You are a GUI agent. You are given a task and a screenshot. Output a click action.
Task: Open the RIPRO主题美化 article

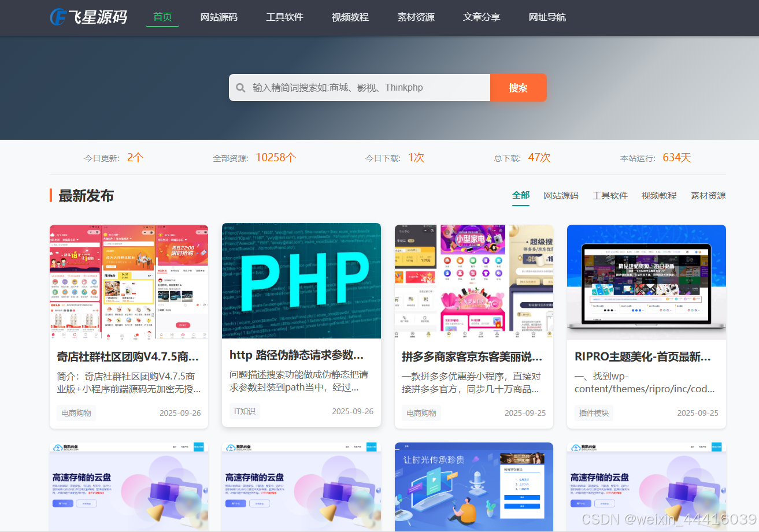pyautogui.click(x=646, y=356)
